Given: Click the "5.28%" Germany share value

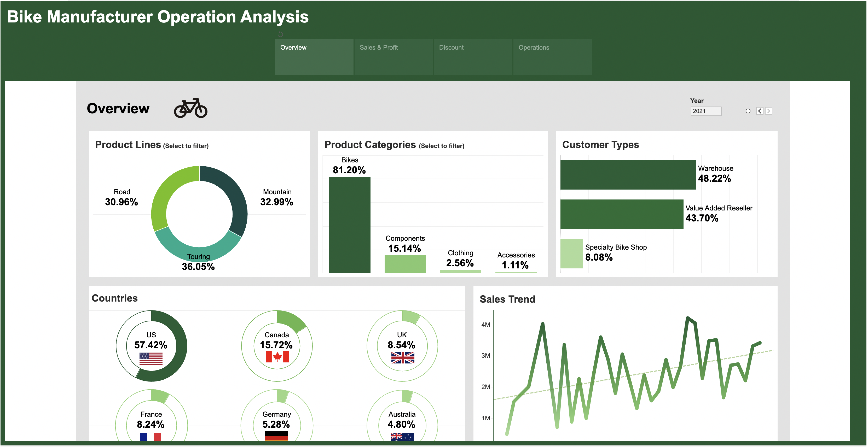Looking at the screenshot, I should pos(276,425).
